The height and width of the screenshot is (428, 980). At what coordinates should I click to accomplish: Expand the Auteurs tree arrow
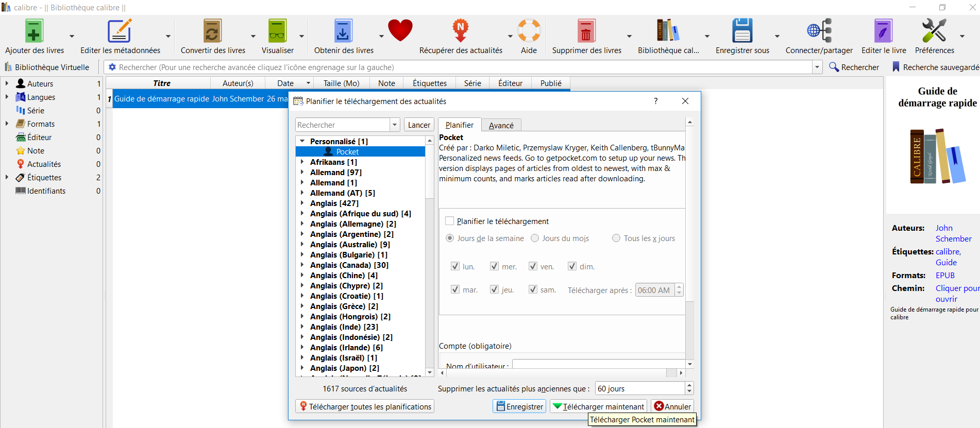[7, 83]
